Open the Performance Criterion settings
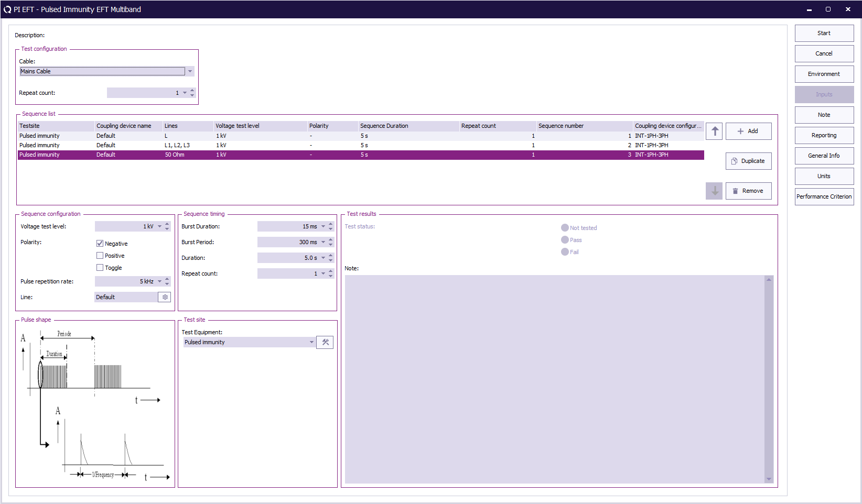862x504 pixels. pyautogui.click(x=824, y=196)
